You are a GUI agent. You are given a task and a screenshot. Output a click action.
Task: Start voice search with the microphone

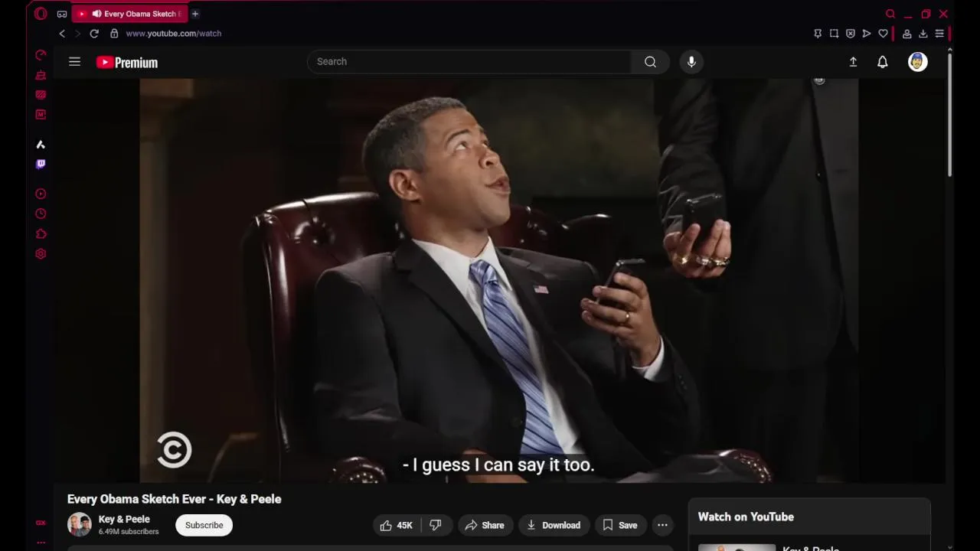[x=691, y=62]
